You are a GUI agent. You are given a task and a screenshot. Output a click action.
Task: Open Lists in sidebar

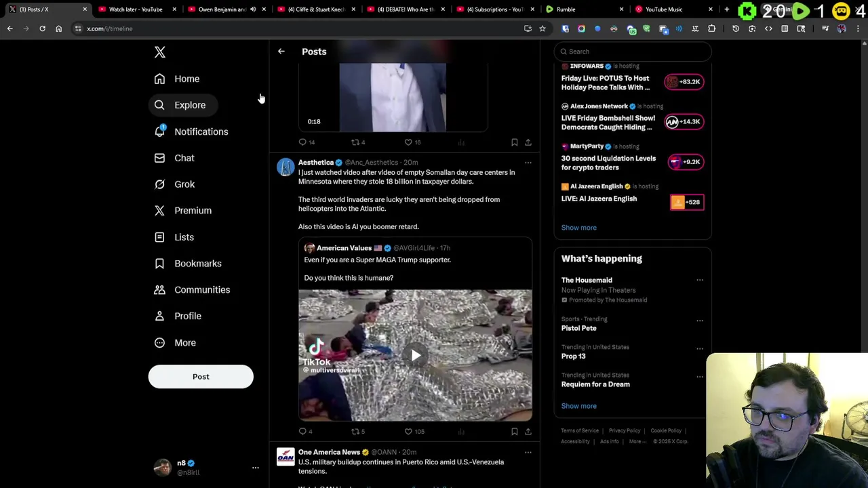click(x=174, y=237)
